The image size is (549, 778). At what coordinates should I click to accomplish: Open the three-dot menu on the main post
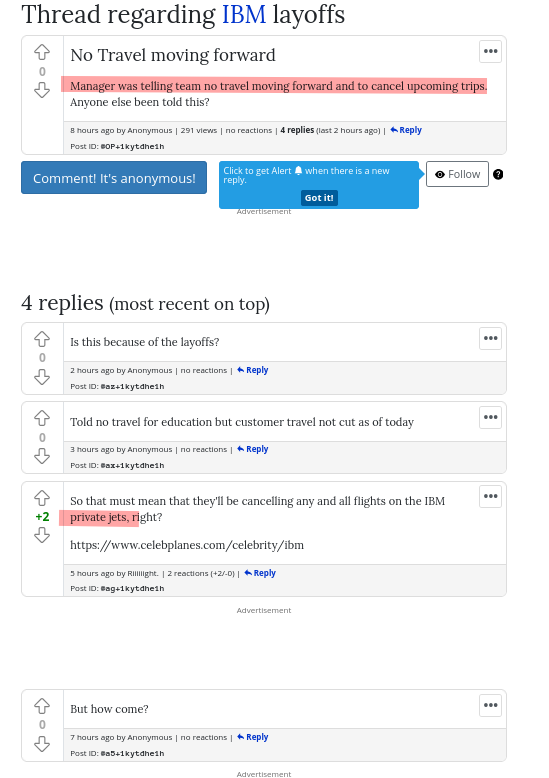coord(490,51)
